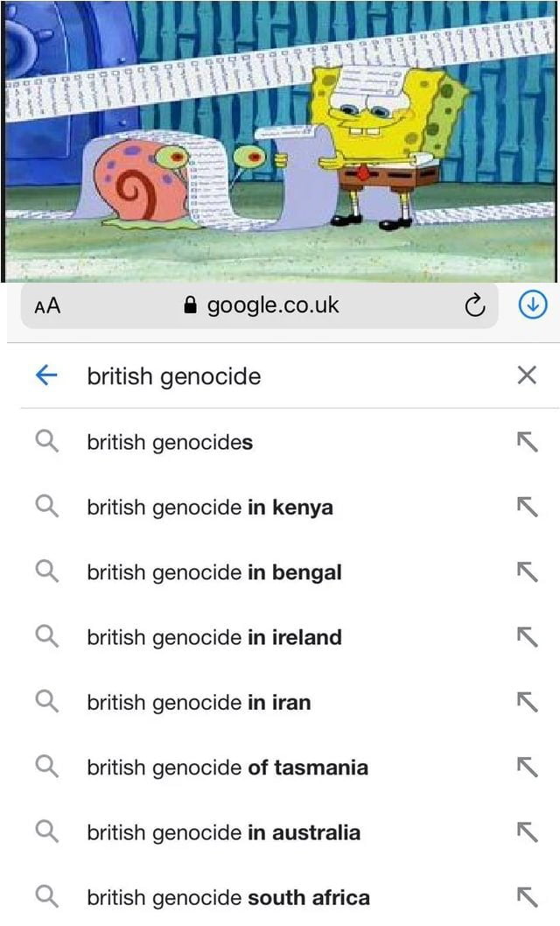Image resolution: width=560 pixels, height=926 pixels.
Task: Select the suggestion 'british genocide in ireland'
Action: pyautogui.click(x=214, y=636)
